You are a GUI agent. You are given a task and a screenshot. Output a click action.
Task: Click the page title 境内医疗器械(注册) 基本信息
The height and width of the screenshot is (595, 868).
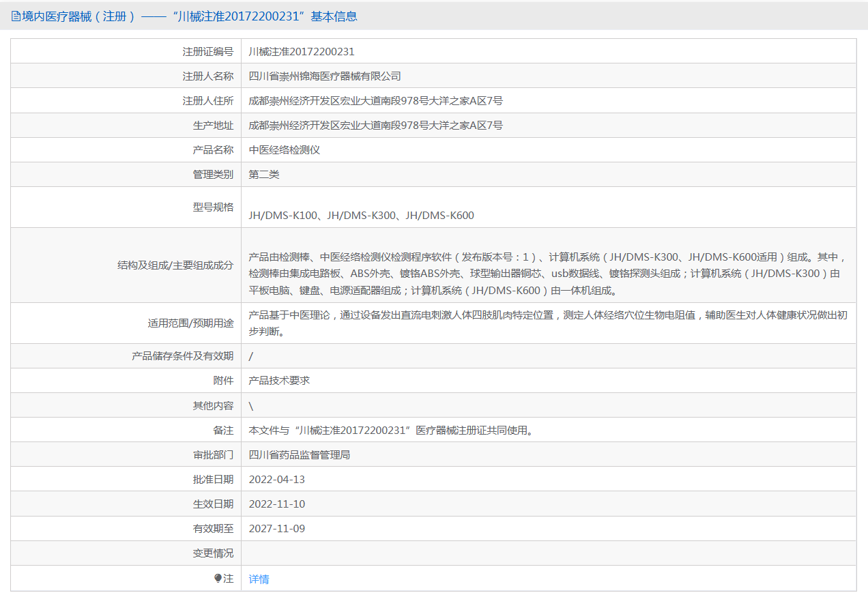[190, 16]
